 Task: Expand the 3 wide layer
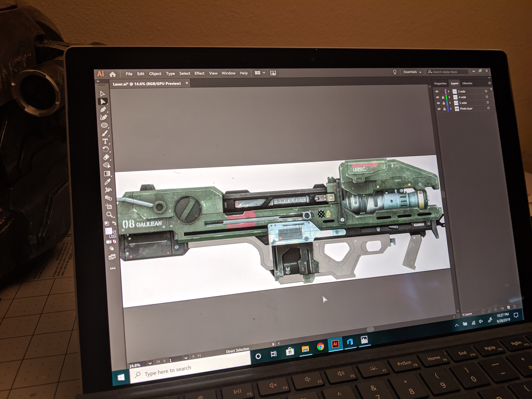[448, 91]
